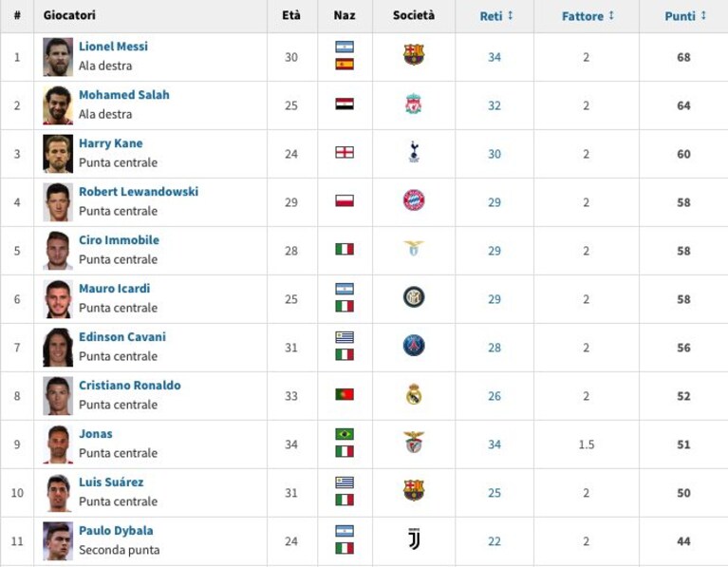
Task: Open the Liverpool club crest
Action: (413, 104)
